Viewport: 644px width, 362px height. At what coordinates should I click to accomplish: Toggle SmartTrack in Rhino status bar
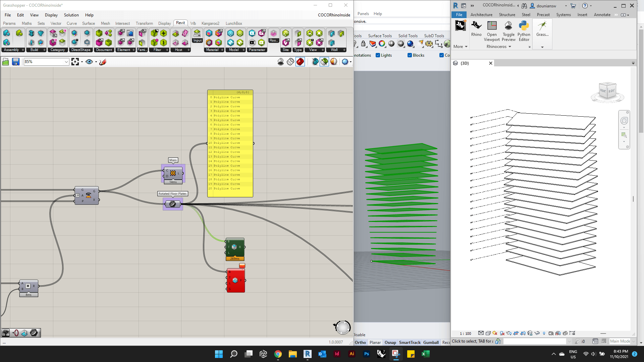(x=410, y=342)
